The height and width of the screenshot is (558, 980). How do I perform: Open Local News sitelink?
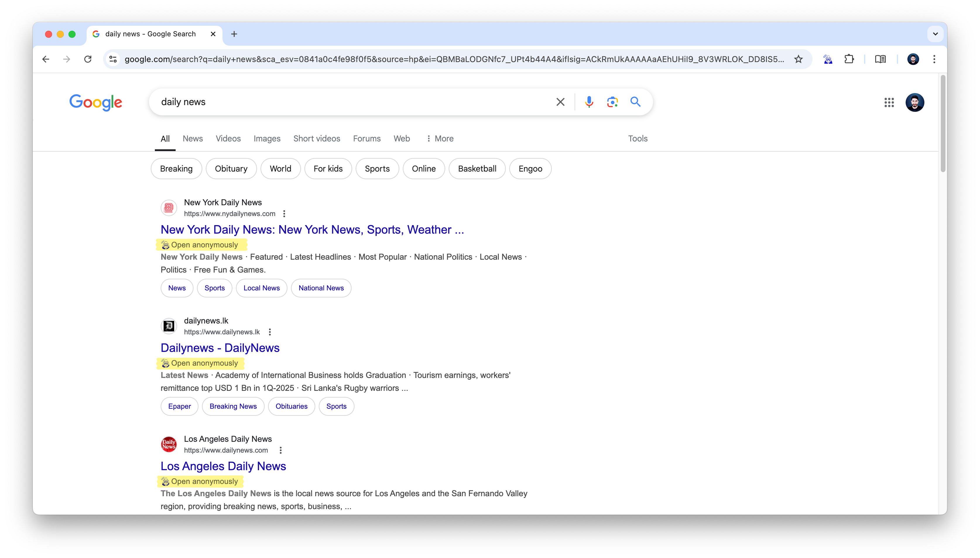pyautogui.click(x=262, y=288)
